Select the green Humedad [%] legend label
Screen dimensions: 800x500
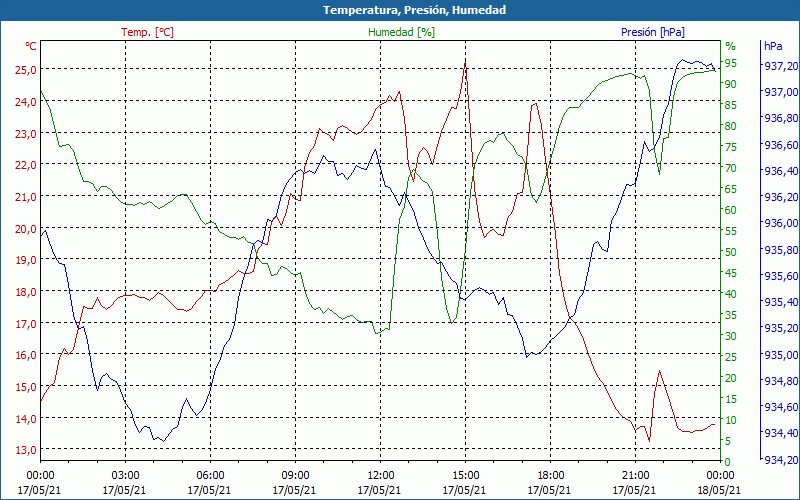coord(401,32)
